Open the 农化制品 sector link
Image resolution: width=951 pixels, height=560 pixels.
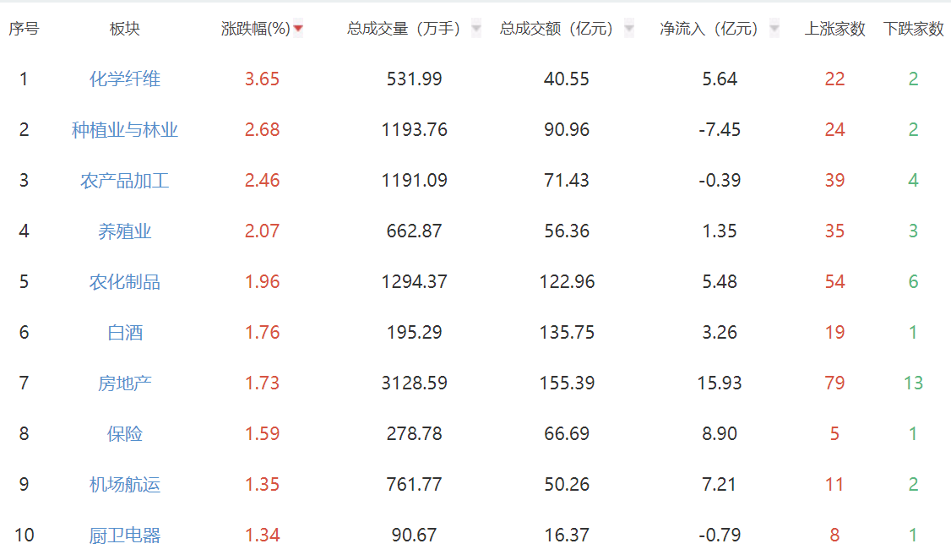click(x=125, y=282)
